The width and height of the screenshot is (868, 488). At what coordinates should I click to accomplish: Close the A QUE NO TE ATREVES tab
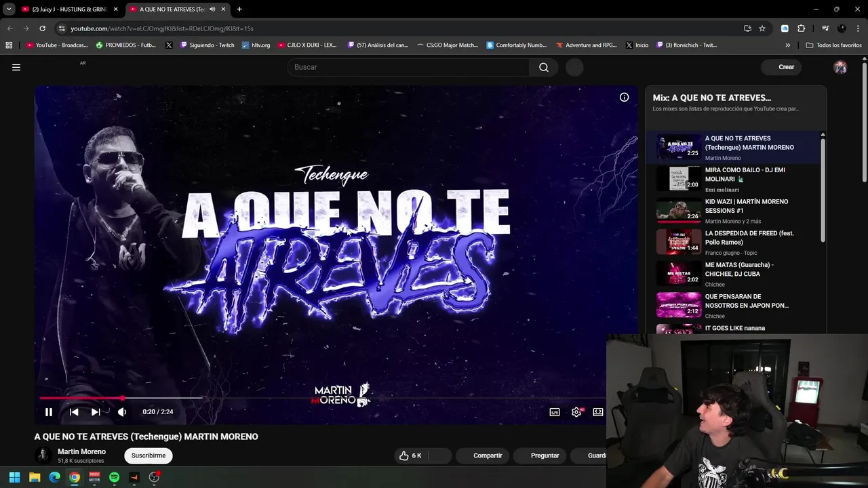pos(223,9)
